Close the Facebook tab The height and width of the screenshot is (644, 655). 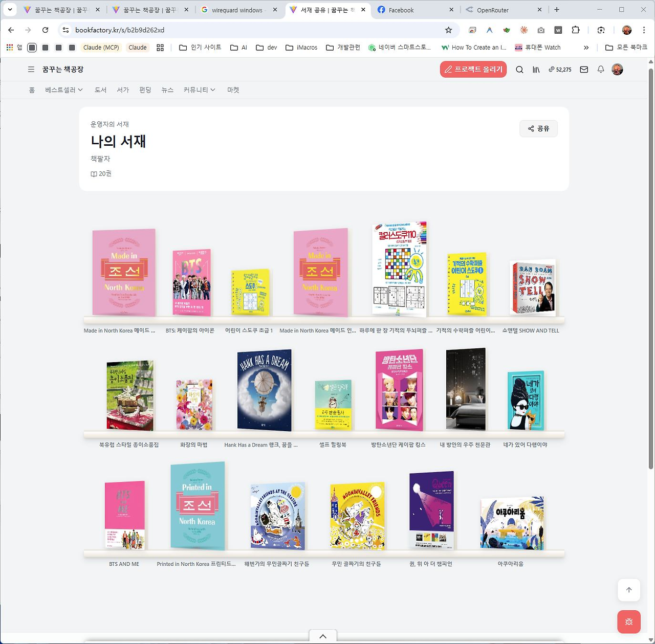point(451,10)
